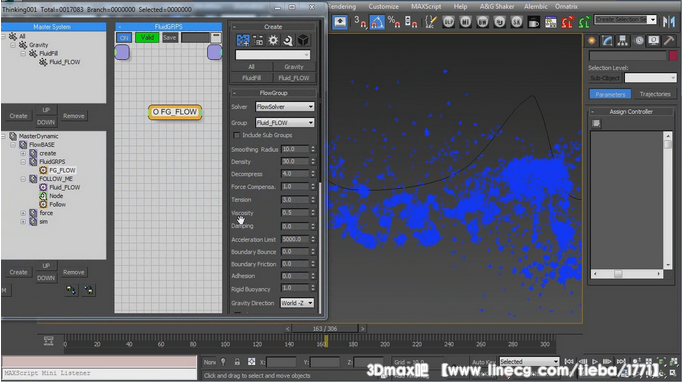
Task: Open the empty dropdown under Create icons
Action: 272,55
